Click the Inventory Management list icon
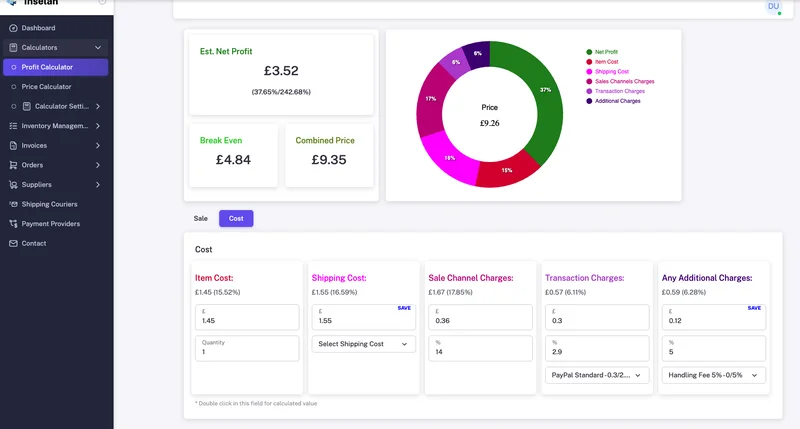The image size is (800, 429). 13,126
